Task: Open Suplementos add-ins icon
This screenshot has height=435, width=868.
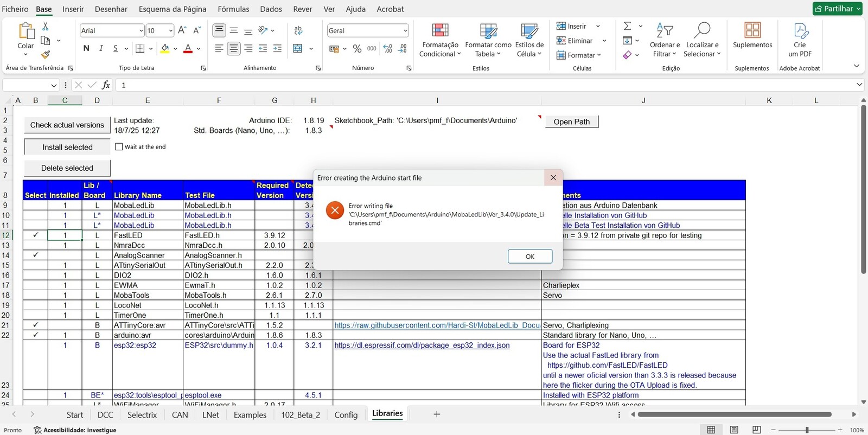Action: pos(752,30)
